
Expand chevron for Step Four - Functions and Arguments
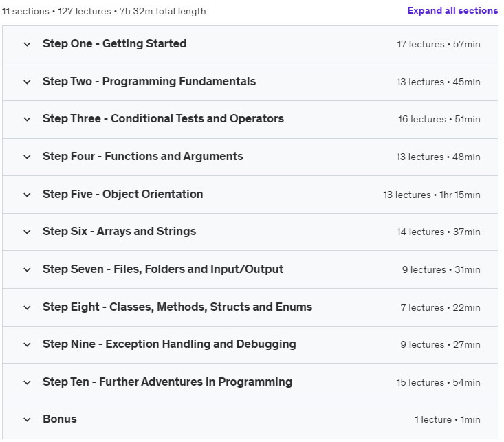tap(28, 157)
